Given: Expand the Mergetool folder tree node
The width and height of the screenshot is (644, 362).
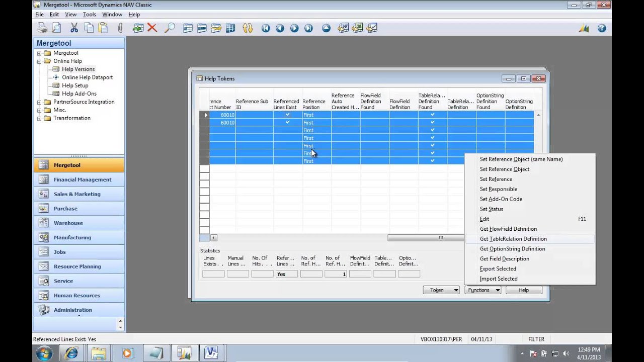Looking at the screenshot, I should [x=39, y=53].
